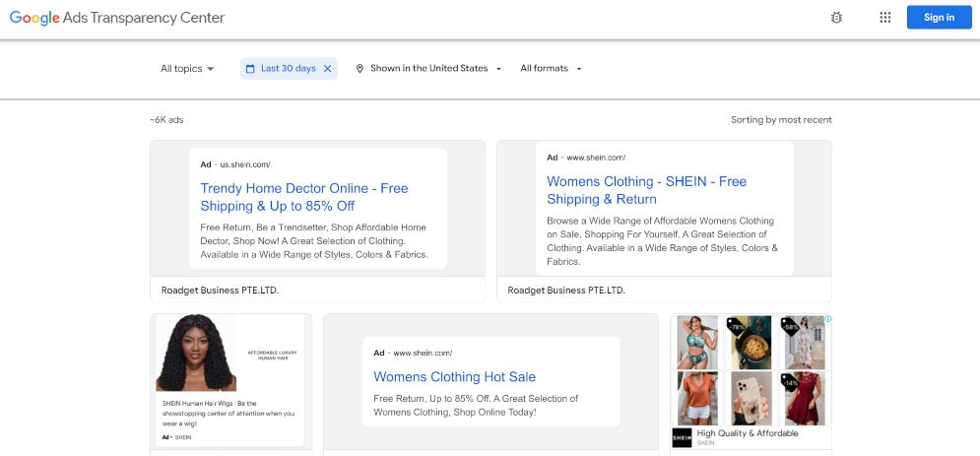Click AFFORDABLE LUXURY HUMAN HAIR caption
This screenshot has height=456, width=980.
click(273, 355)
